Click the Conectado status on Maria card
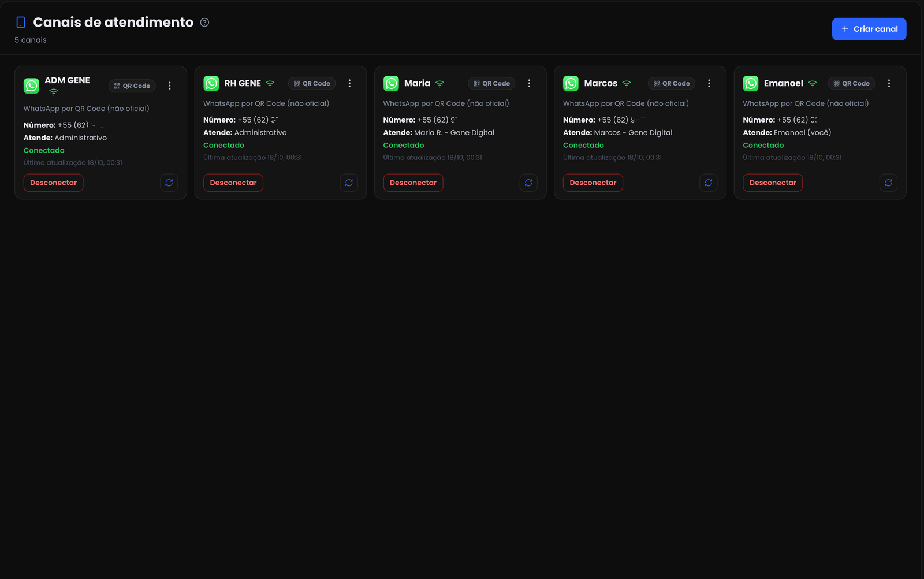The width and height of the screenshot is (924, 579). (x=404, y=146)
